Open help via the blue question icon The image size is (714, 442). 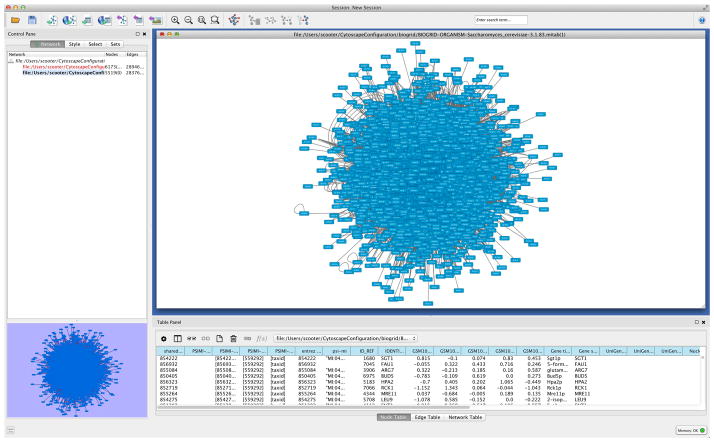[702, 20]
